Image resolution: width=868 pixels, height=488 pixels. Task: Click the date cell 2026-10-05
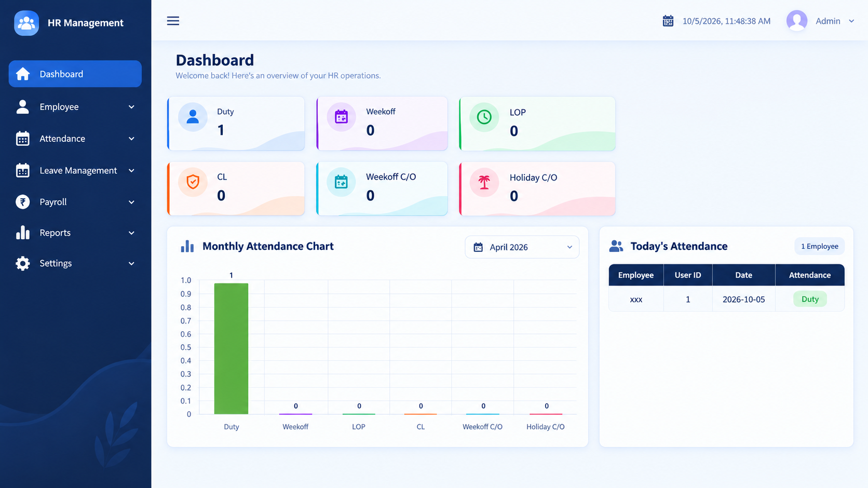point(743,300)
